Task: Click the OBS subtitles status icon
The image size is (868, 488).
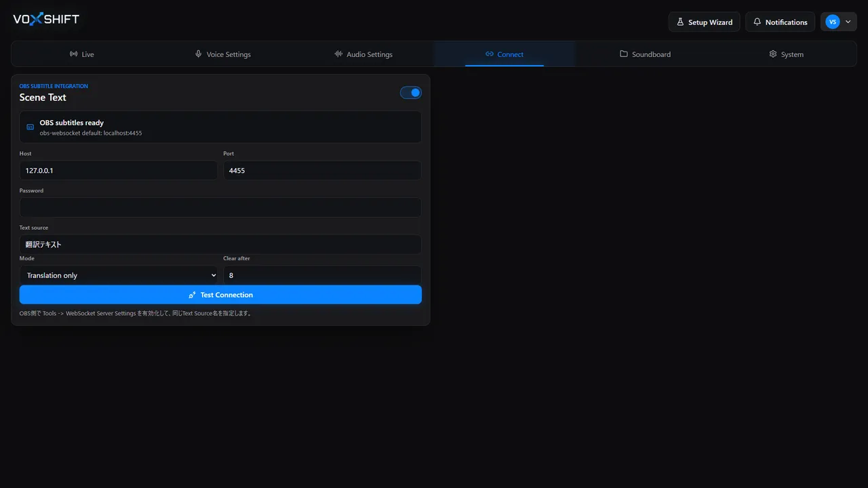Action: [x=30, y=127]
